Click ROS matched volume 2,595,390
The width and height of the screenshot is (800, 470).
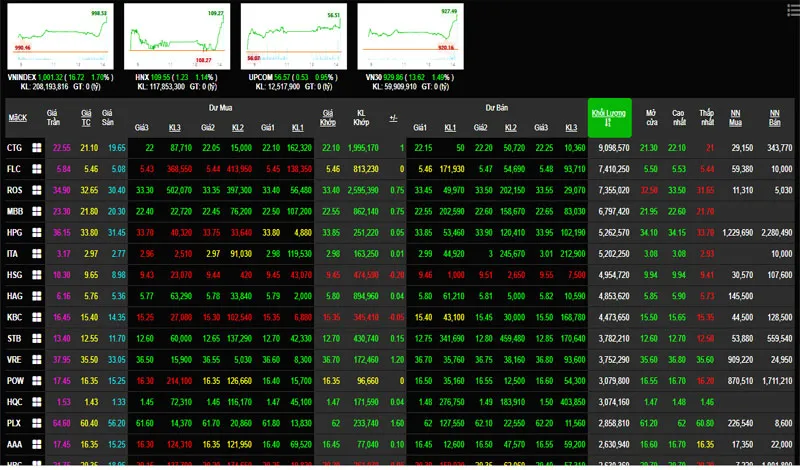[x=363, y=190]
